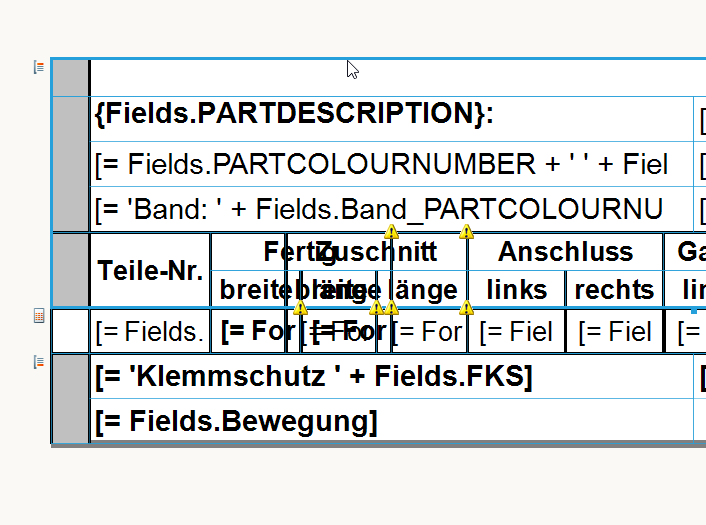Select the länge sub-header cell

[429, 290]
